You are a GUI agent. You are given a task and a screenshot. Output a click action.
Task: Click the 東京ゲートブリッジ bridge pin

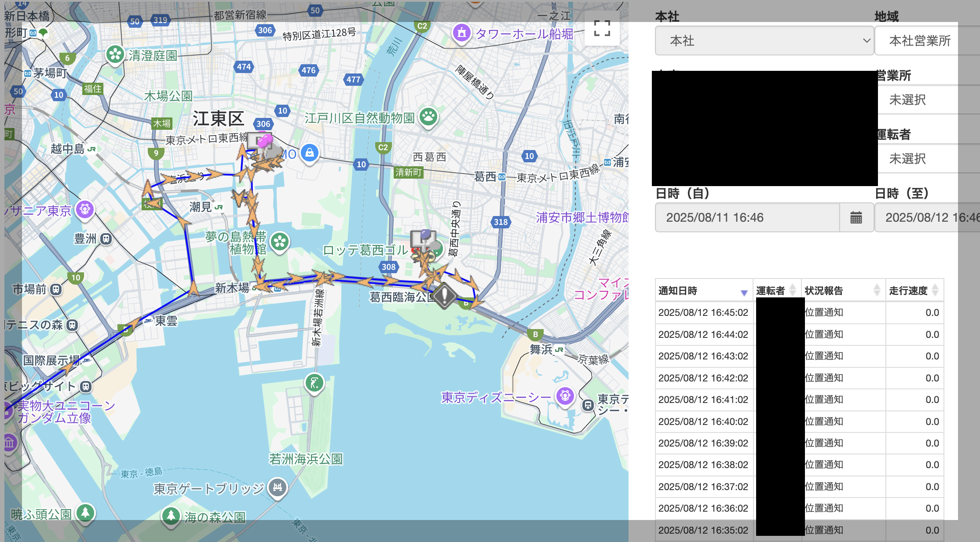[x=278, y=487]
